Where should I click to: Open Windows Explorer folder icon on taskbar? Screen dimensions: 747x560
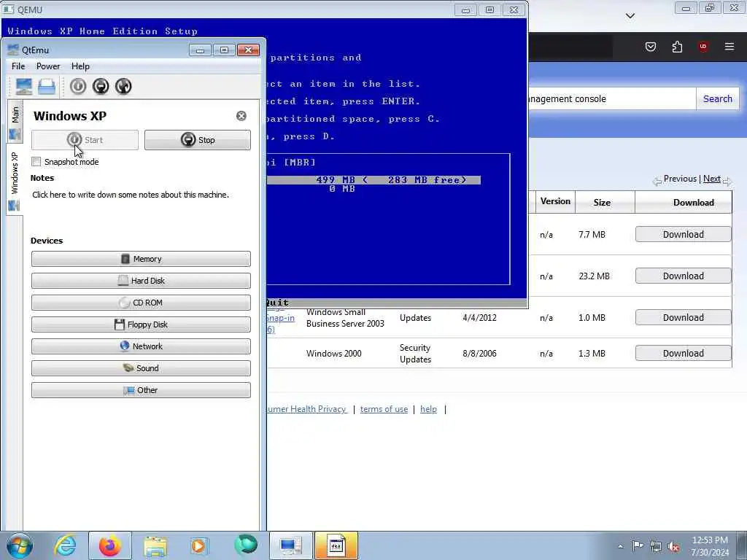[x=155, y=545]
